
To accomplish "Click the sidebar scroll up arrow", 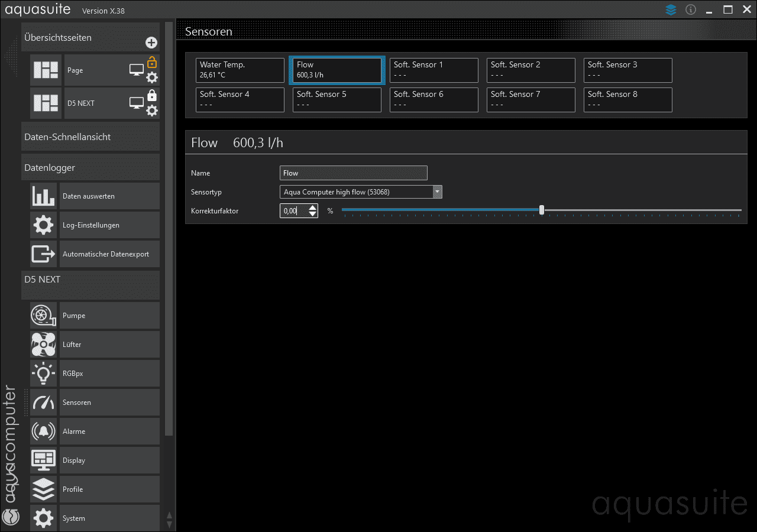I will click(x=170, y=515).
